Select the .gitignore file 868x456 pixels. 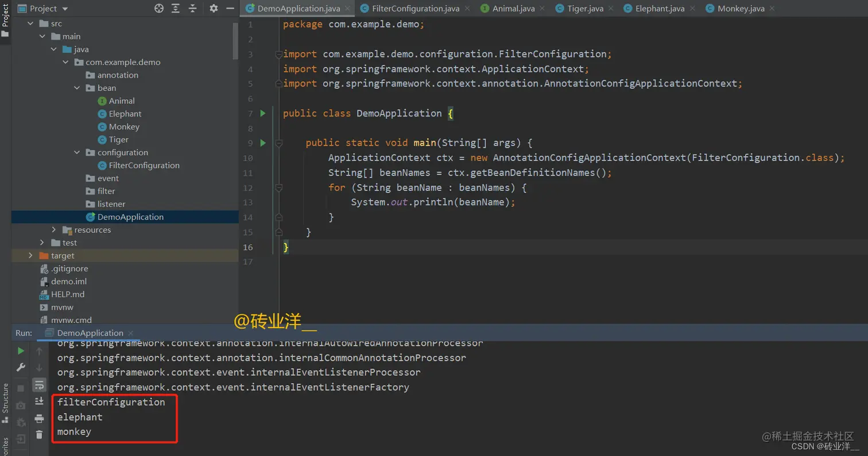tap(69, 268)
